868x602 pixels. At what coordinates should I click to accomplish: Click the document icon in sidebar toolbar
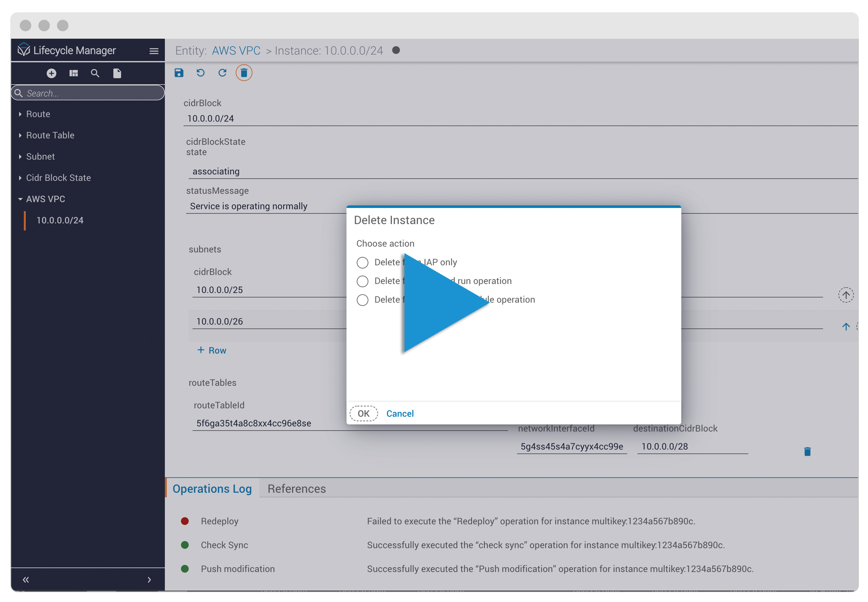pyautogui.click(x=117, y=73)
